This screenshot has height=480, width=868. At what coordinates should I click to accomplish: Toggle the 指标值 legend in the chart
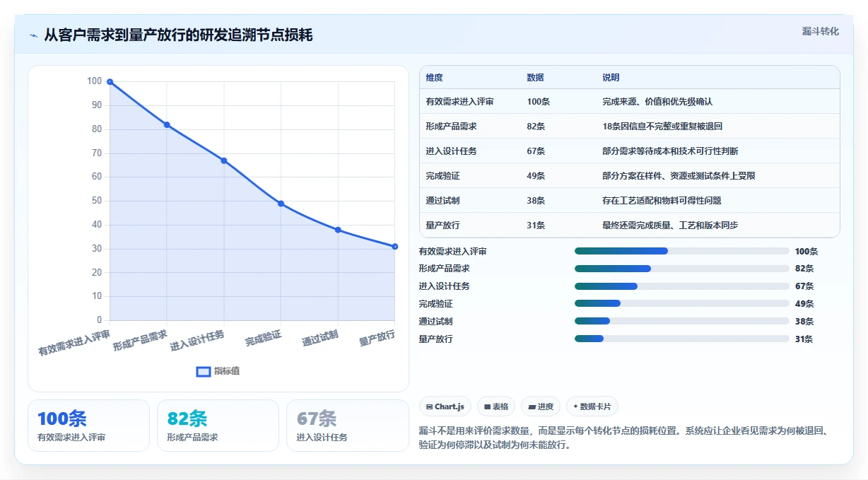[218, 371]
